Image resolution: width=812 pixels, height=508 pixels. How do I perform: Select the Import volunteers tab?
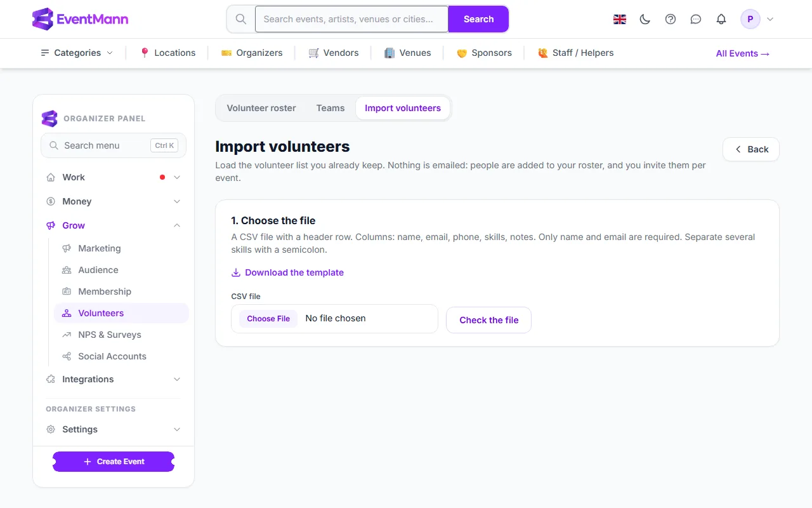(403, 108)
